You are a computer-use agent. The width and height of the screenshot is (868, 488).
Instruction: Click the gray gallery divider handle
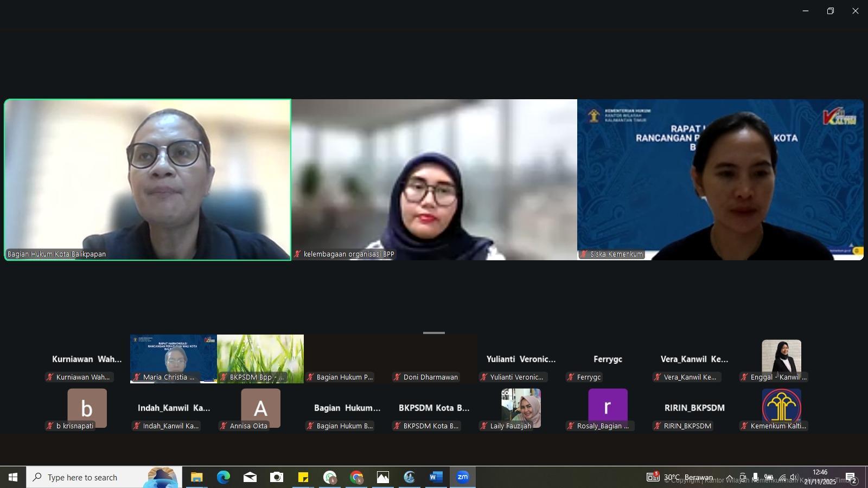coord(434,332)
